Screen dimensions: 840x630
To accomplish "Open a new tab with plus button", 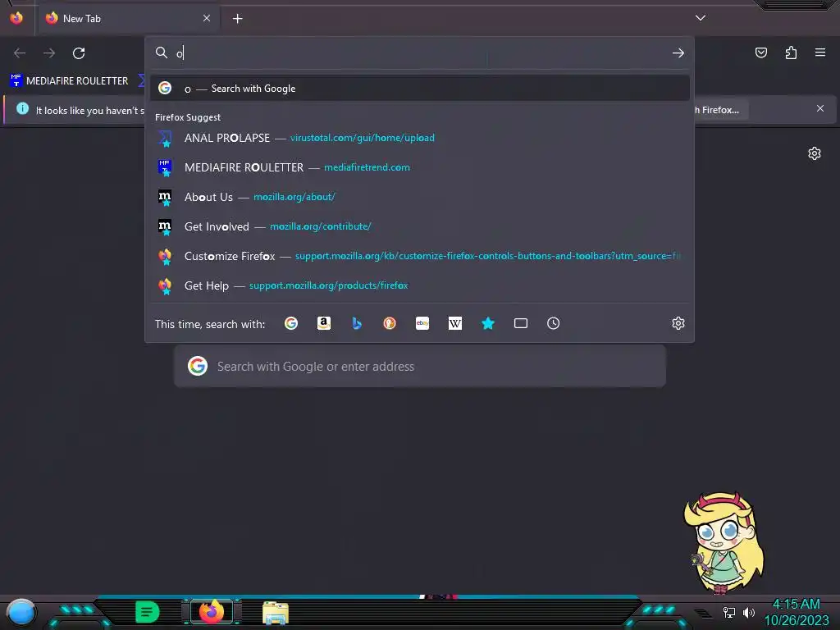I will click(237, 19).
